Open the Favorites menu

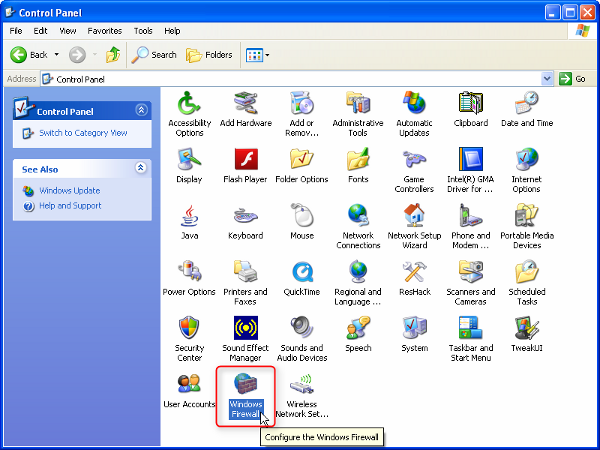coord(104,31)
